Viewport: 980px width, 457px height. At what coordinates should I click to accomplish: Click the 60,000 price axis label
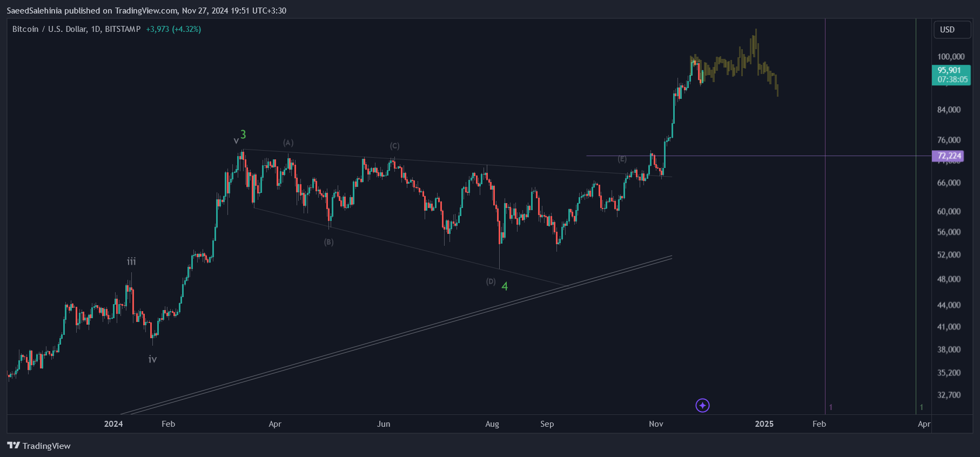(x=949, y=211)
